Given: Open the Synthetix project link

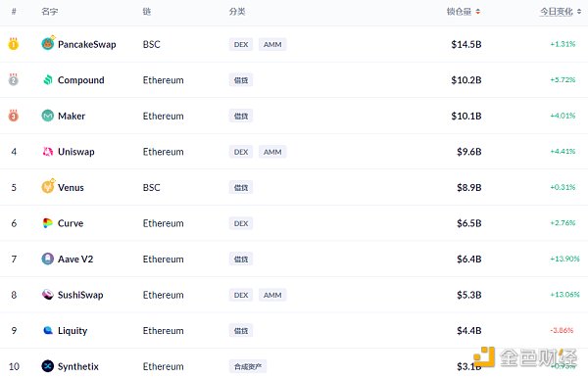Looking at the screenshot, I should click(x=78, y=366).
